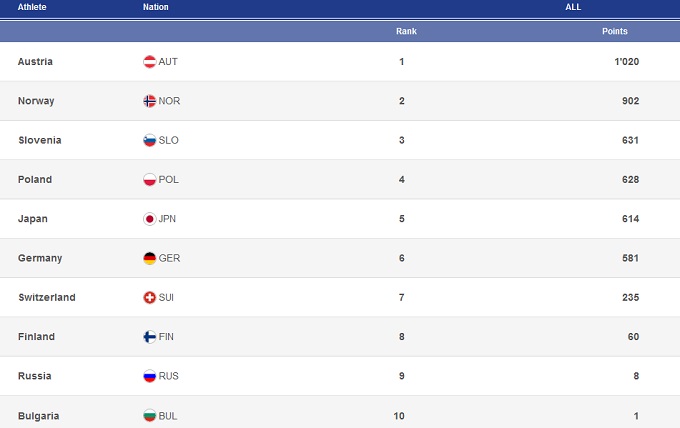Select the Nation column header
The width and height of the screenshot is (680, 428).
pos(156,7)
